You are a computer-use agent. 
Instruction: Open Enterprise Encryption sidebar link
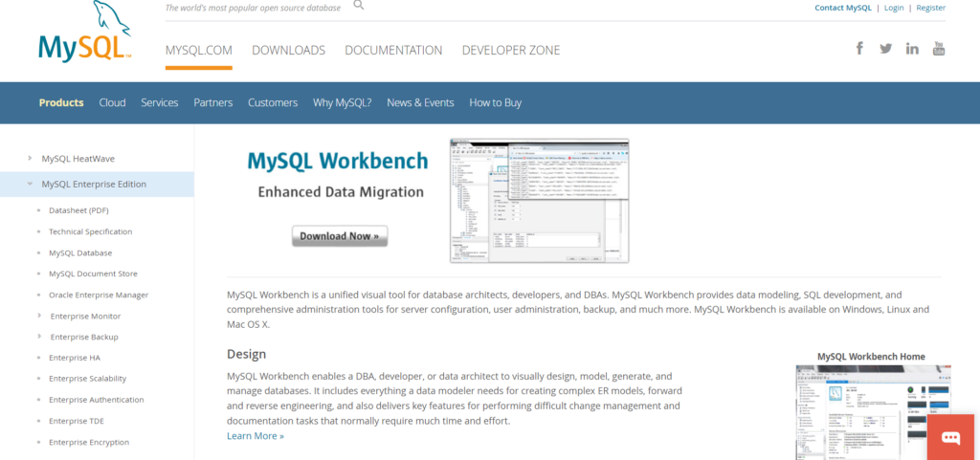click(89, 442)
